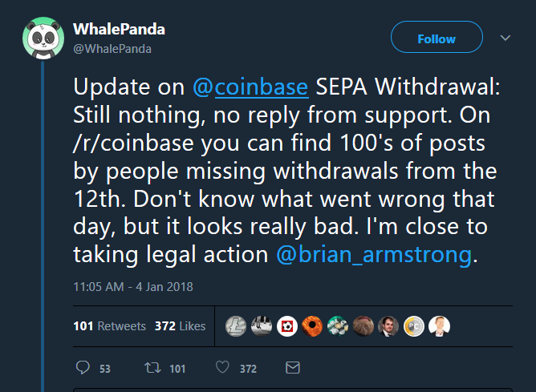Screen dimensions: 536x392
Task: Click the @WhalePanda handle under the name
Action: click(112, 48)
